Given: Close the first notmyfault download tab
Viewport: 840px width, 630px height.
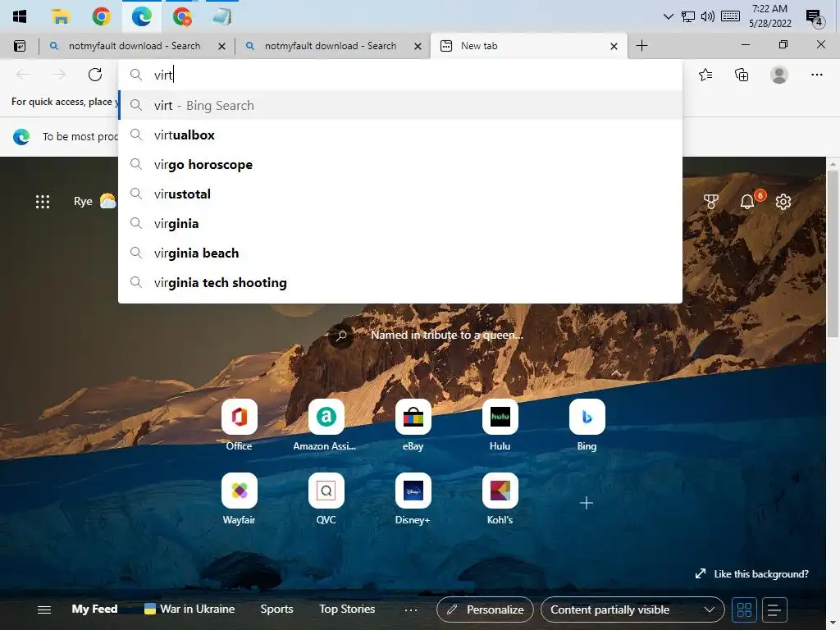Looking at the screenshot, I should click(221, 47).
